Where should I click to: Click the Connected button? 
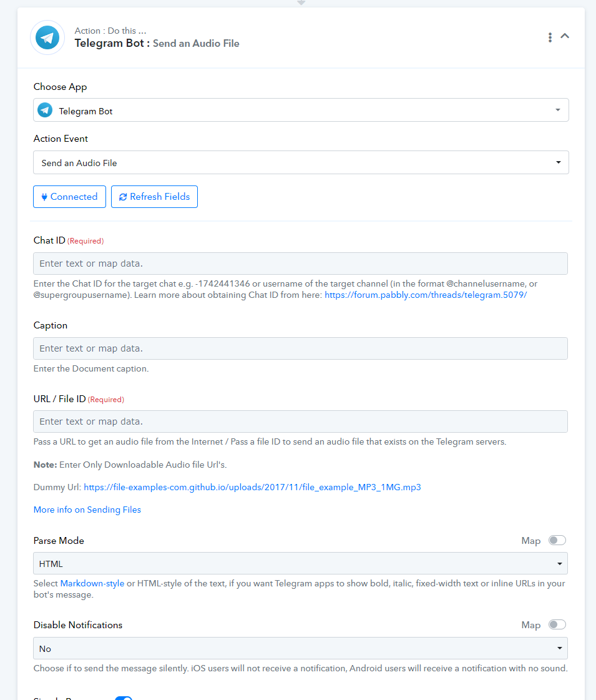coord(70,197)
